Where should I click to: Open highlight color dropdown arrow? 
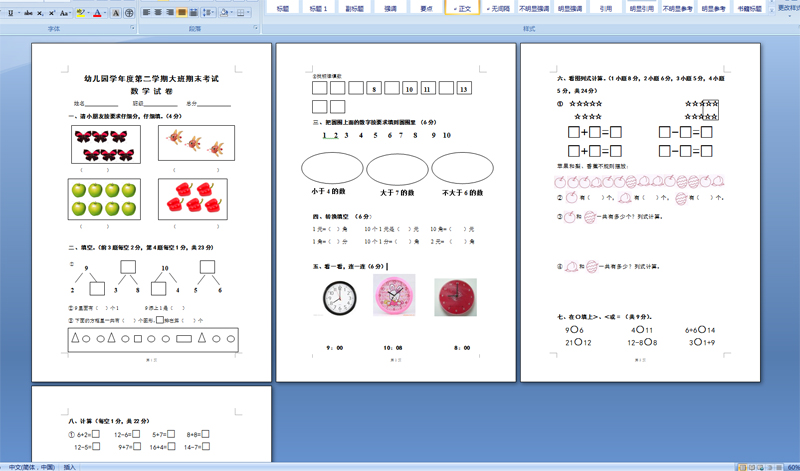click(88, 13)
